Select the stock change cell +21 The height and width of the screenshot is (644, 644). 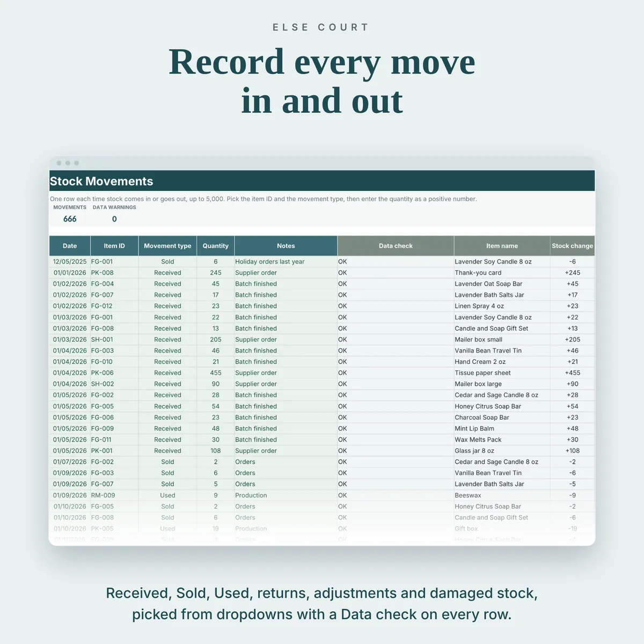[573, 362]
